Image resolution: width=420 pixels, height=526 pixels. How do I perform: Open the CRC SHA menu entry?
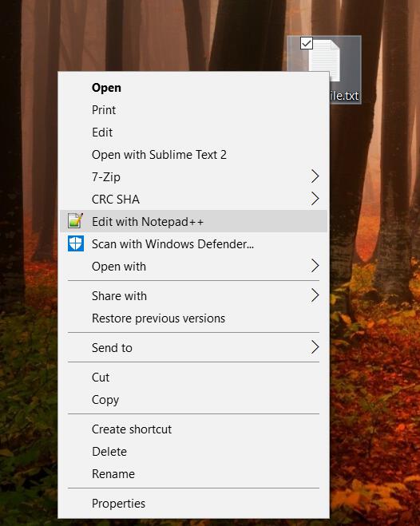click(x=193, y=200)
